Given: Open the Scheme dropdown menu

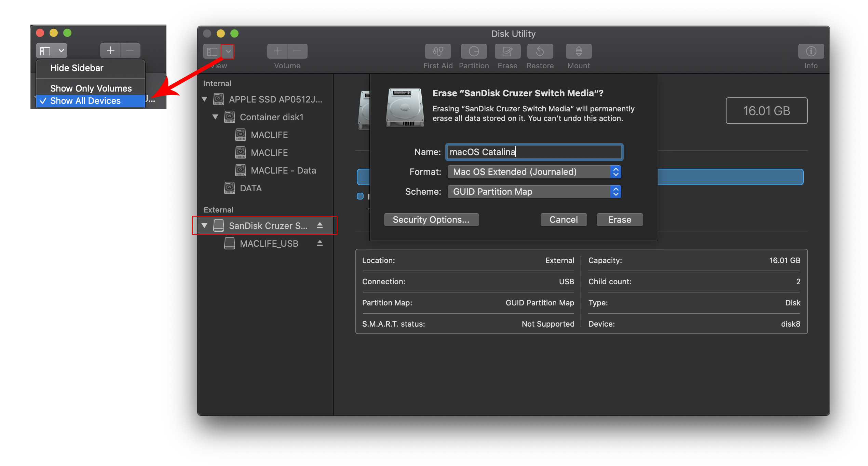Looking at the screenshot, I should (615, 192).
